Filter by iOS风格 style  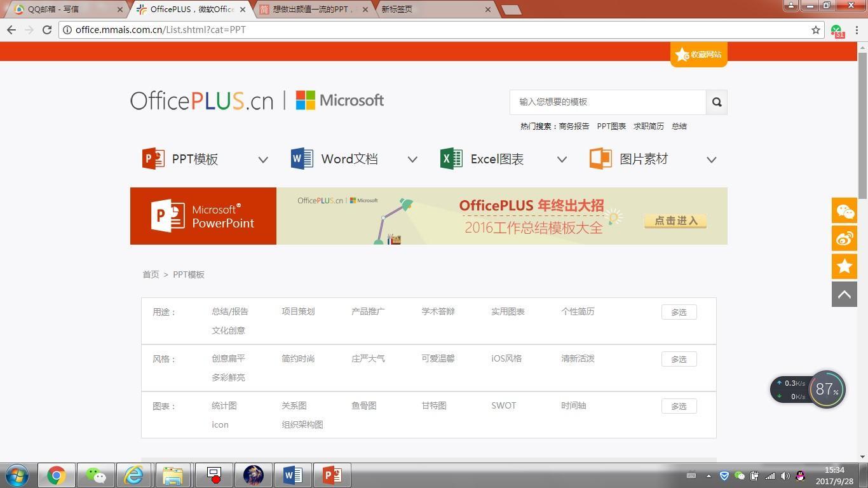(x=506, y=358)
